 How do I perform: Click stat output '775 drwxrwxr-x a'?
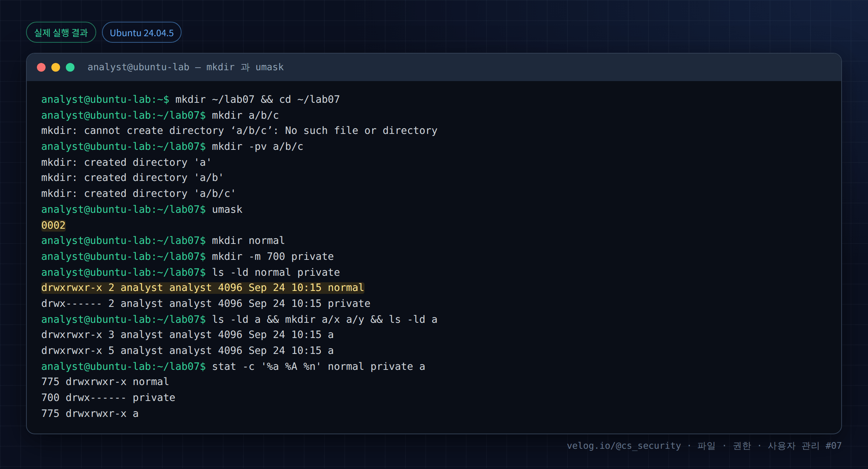pos(90,414)
